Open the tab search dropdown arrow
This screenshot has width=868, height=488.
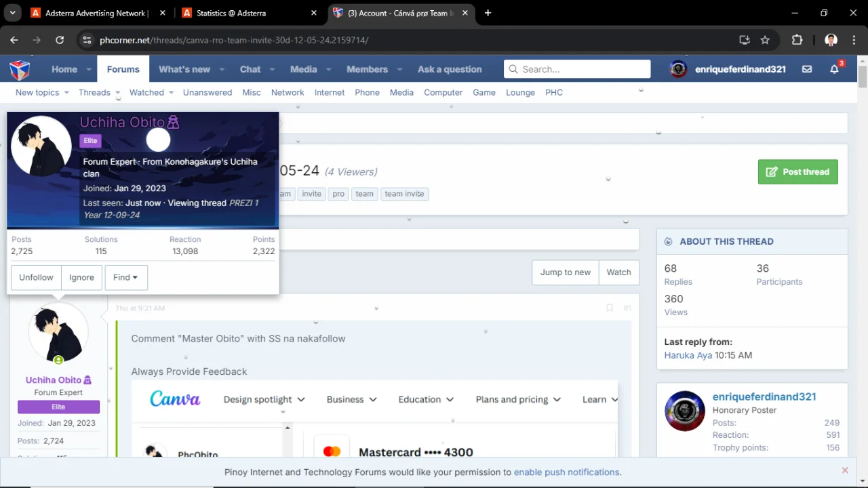12,13
